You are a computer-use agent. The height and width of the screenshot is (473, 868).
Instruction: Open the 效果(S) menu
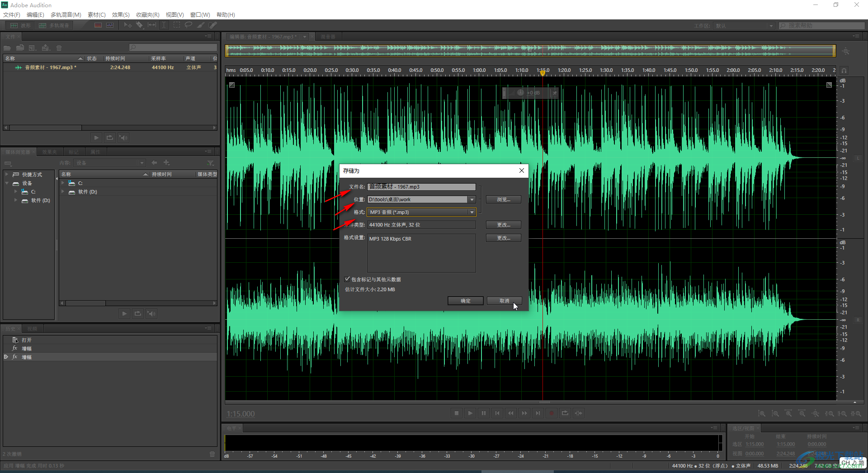(x=121, y=14)
